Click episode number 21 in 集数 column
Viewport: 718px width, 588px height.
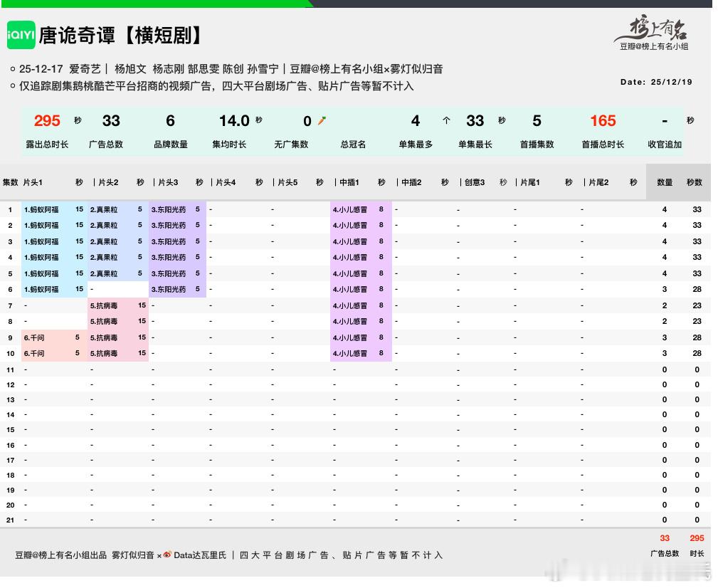pyautogui.click(x=10, y=520)
